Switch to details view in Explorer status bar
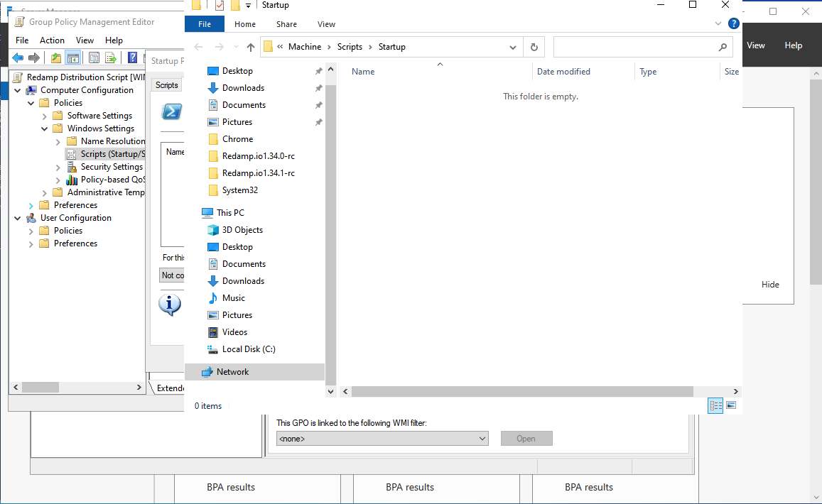 click(x=715, y=405)
